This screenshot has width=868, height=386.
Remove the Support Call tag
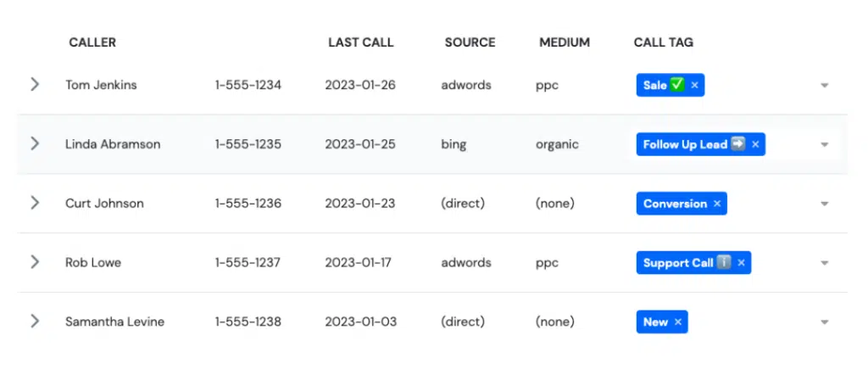[x=741, y=263]
